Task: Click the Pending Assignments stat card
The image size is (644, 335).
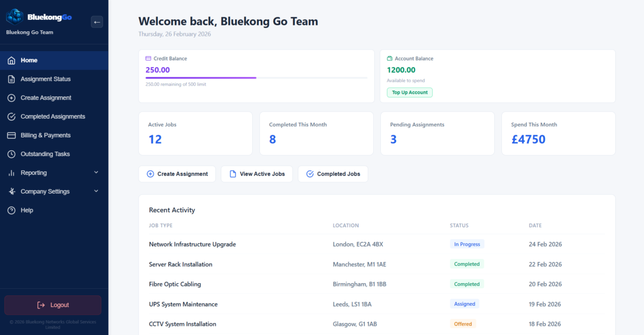Action: (x=437, y=134)
